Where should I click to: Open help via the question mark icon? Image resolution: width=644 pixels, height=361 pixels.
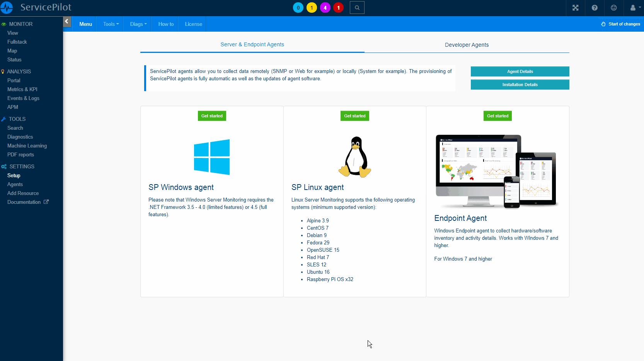click(x=595, y=8)
